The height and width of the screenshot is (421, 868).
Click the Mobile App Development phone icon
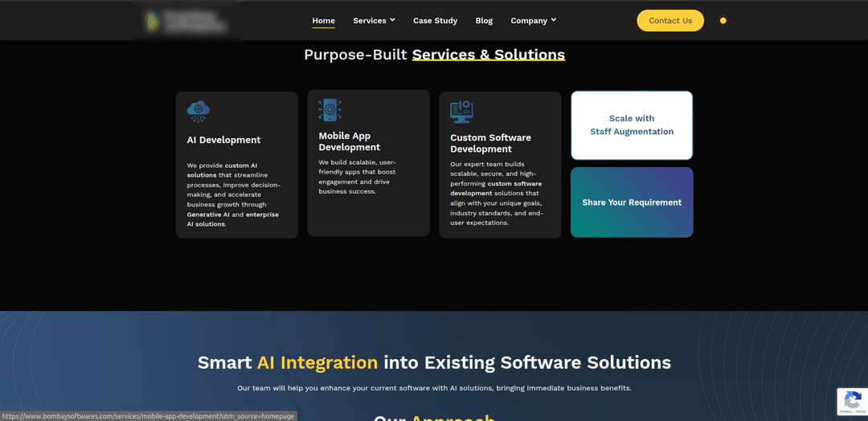coord(330,109)
